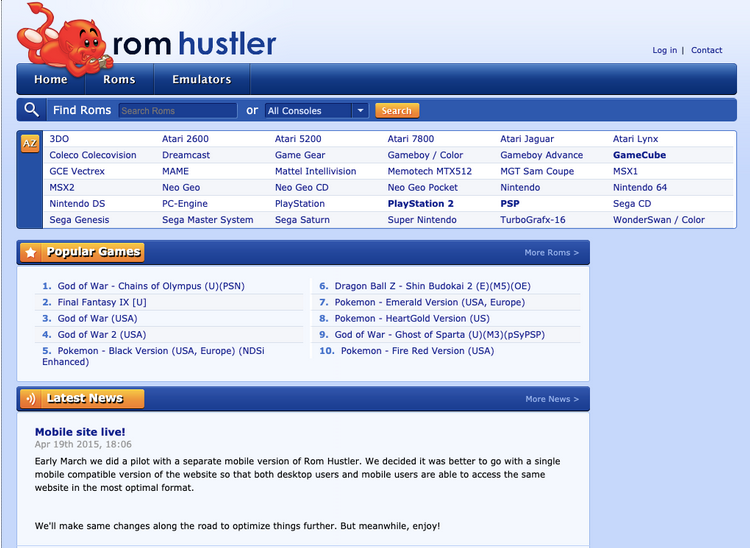Image resolution: width=750 pixels, height=548 pixels.
Task: Open the Home menu tab
Action: pos(51,79)
